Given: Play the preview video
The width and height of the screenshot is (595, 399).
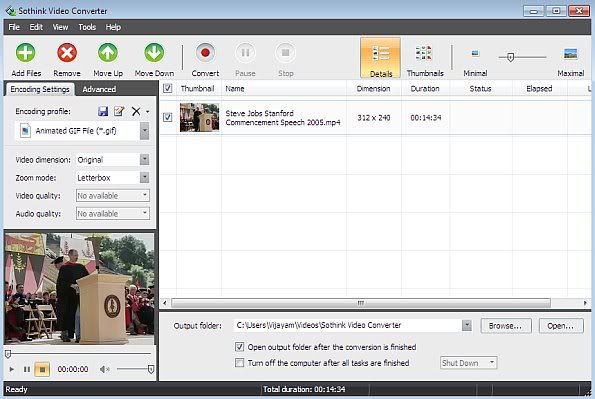Looking at the screenshot, I should pos(11,369).
